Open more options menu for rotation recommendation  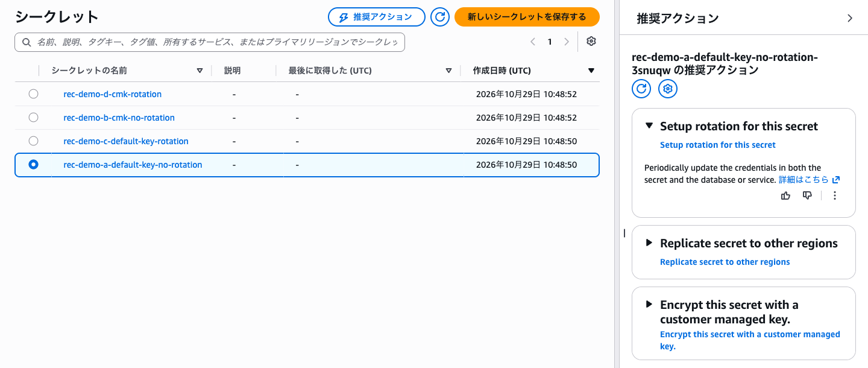[x=835, y=195]
